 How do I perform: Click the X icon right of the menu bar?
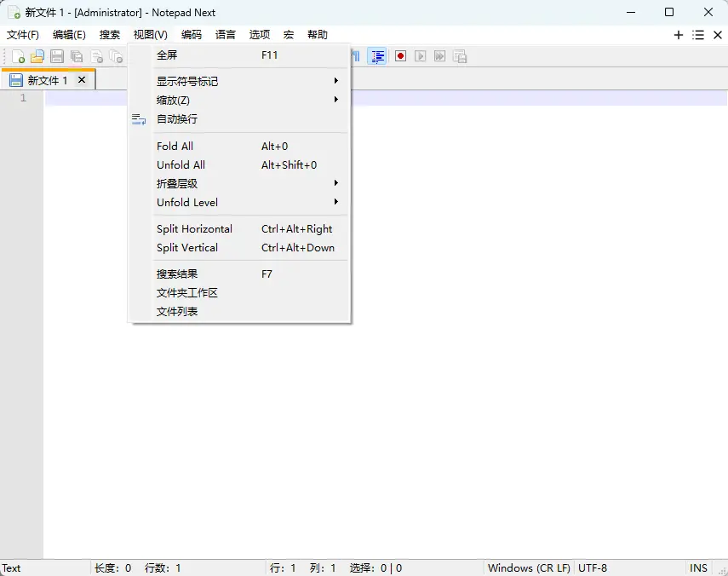[717, 35]
